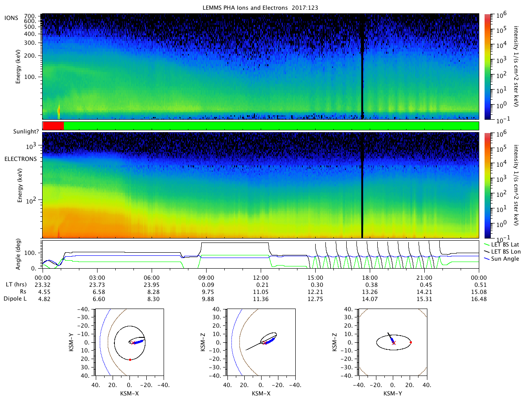Select the ELECTRONS panel label
The image size is (532, 399).
[20, 159]
